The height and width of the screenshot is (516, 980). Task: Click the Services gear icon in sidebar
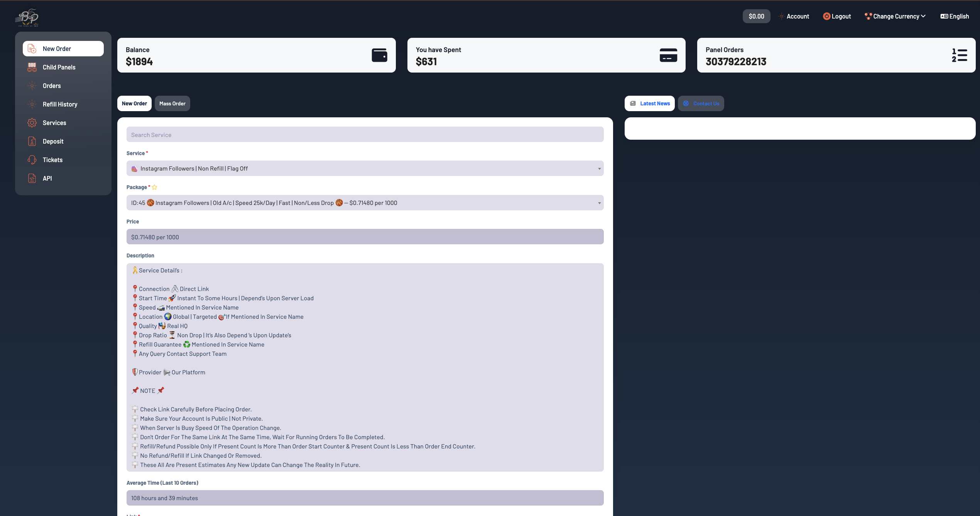tap(32, 123)
